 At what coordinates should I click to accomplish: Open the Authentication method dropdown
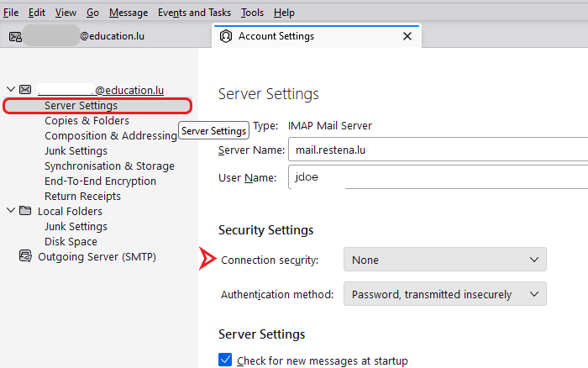click(444, 294)
